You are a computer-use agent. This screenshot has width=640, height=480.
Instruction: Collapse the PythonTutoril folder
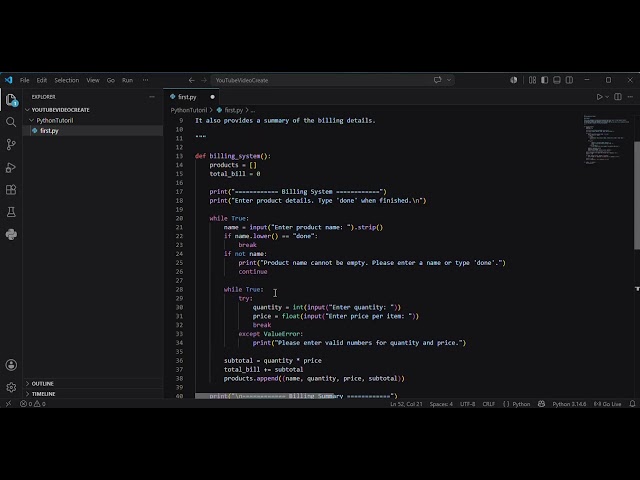pyautogui.click(x=32, y=120)
